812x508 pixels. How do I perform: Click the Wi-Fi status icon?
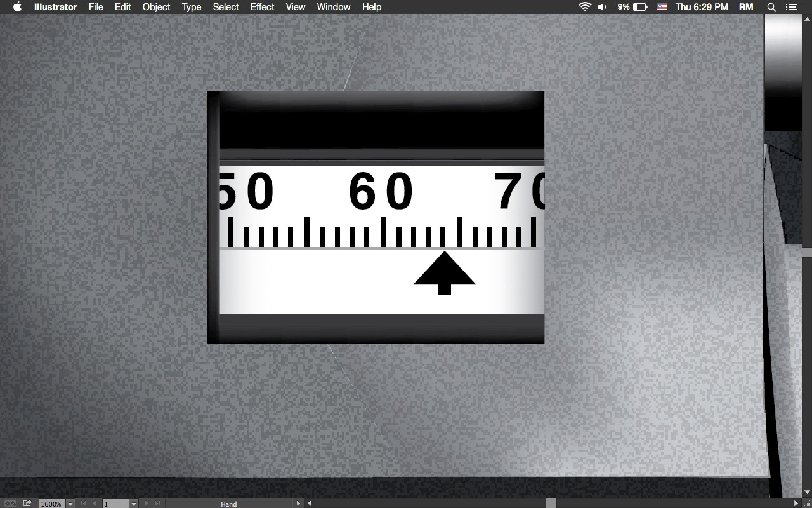coord(584,7)
